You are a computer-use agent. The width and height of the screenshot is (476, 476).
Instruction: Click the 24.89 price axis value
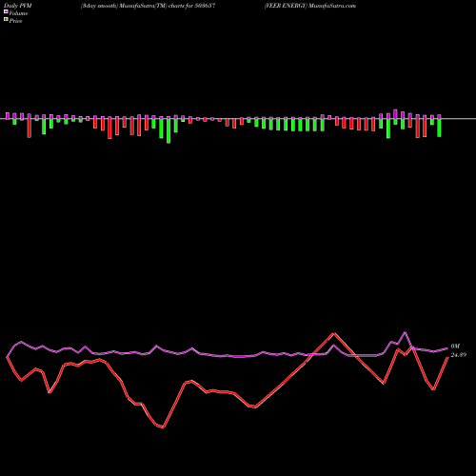click(x=459, y=355)
